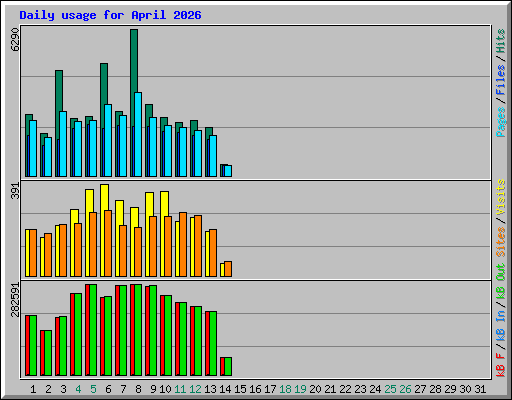The width and height of the screenshot is (512, 400).
Task: Click day label "13" on the x-axis
Action: [210, 389]
